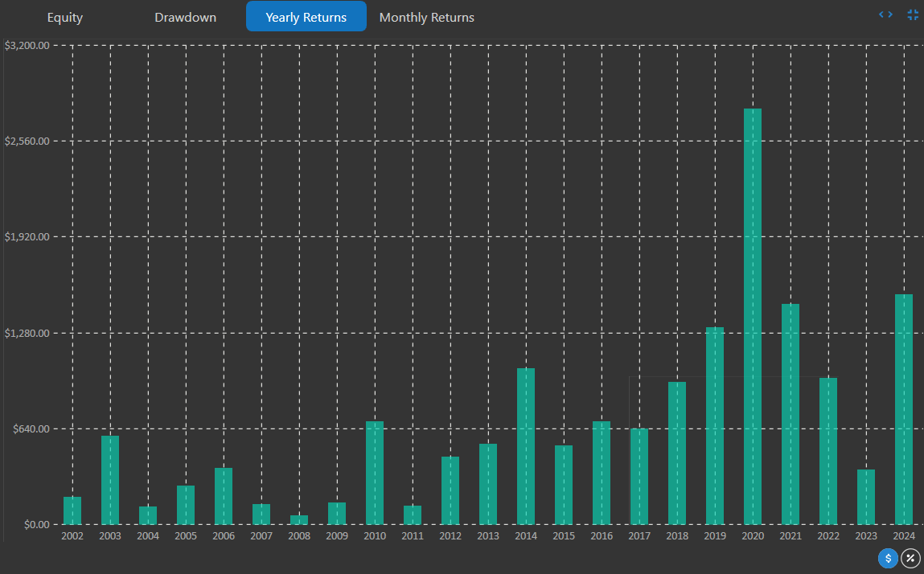
Task: Click the 2018 yearly return bar
Action: point(677,453)
